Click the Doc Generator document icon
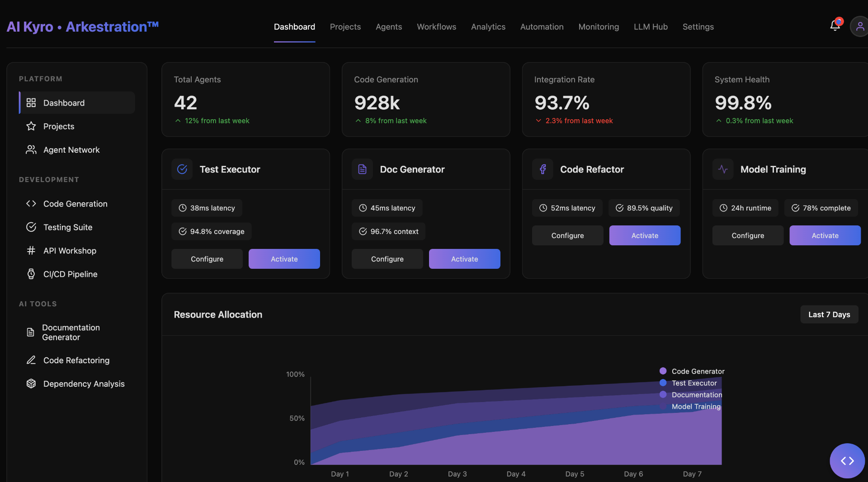868x482 pixels. point(362,169)
